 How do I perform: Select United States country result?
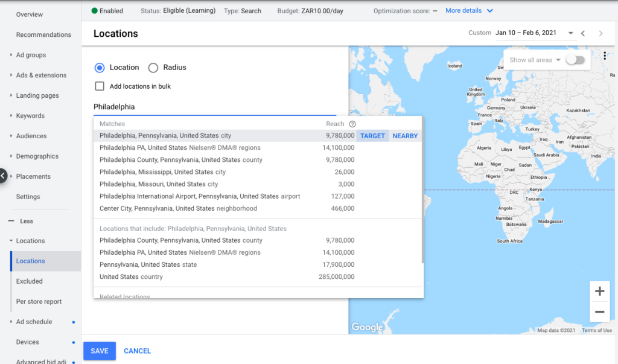pos(227,277)
